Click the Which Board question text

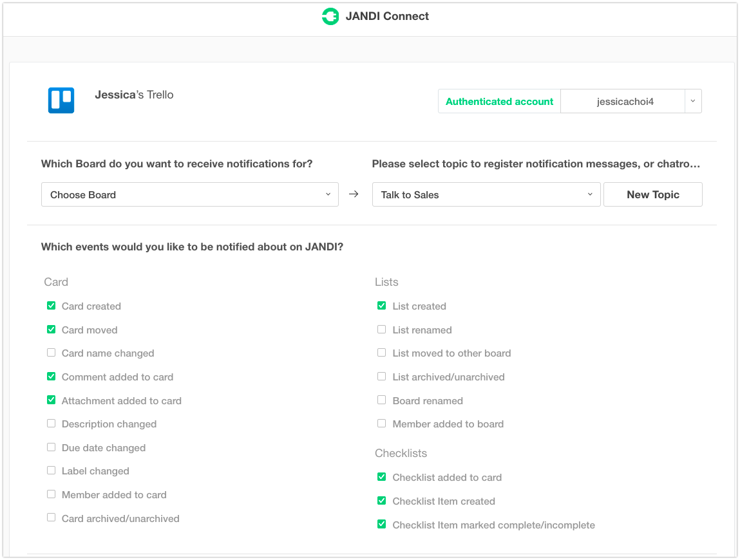click(176, 163)
